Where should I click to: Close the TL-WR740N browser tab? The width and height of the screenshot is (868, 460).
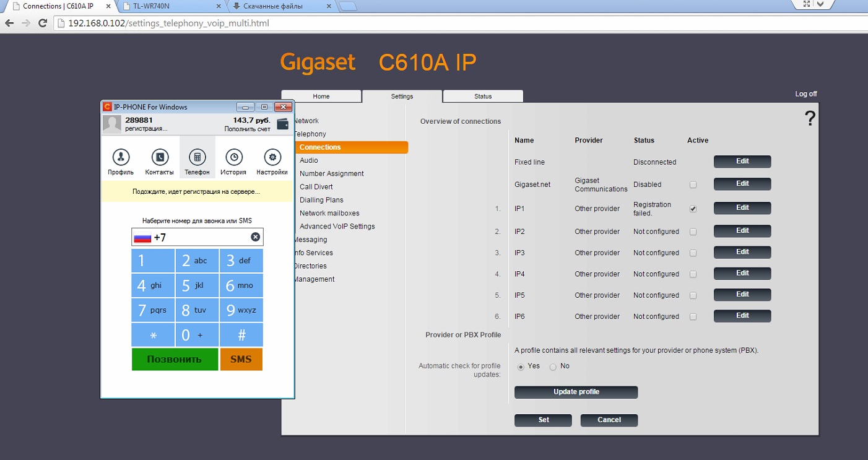pyautogui.click(x=217, y=6)
